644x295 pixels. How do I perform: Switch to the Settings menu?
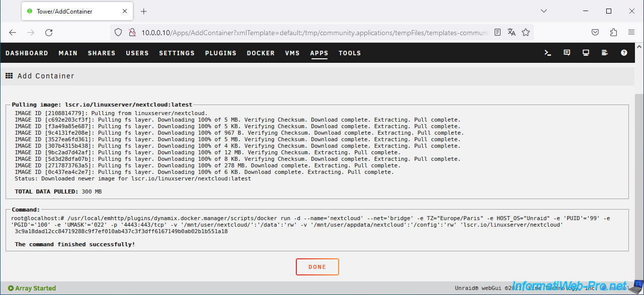(x=177, y=53)
